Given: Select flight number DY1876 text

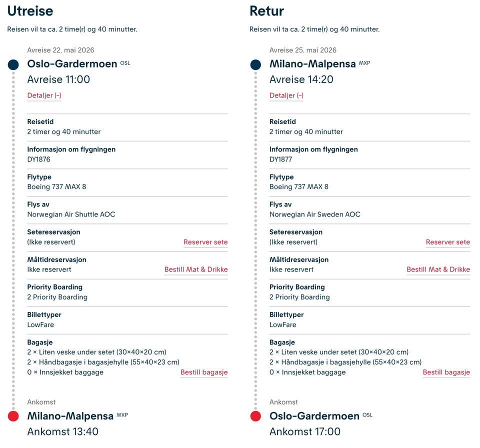Looking at the screenshot, I should (38, 159).
